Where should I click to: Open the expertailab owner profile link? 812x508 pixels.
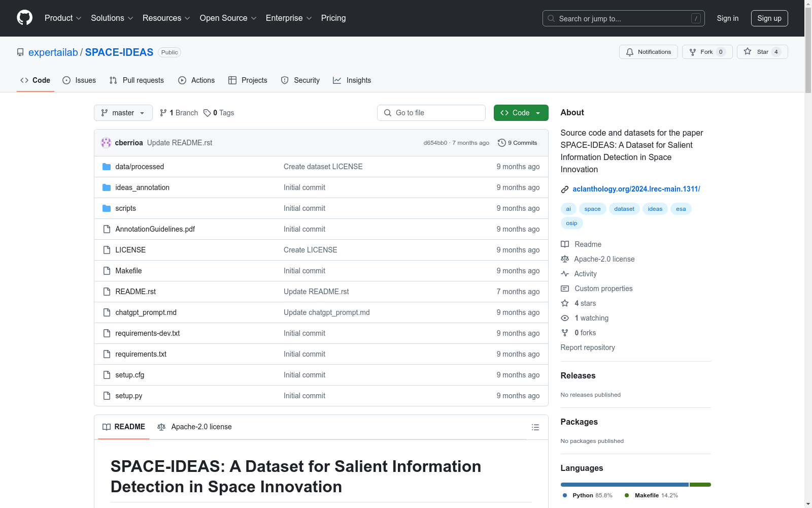tap(53, 52)
